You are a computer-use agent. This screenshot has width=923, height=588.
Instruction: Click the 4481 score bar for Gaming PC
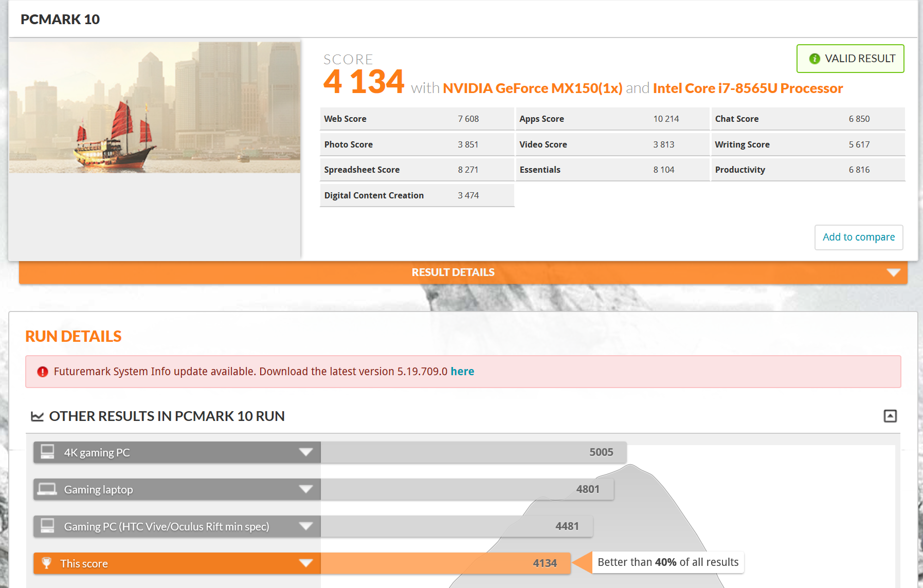click(457, 526)
